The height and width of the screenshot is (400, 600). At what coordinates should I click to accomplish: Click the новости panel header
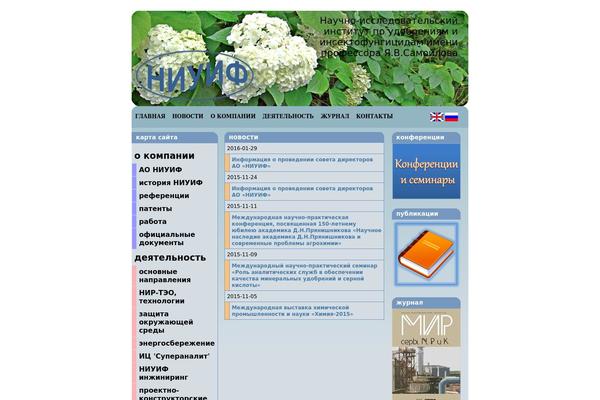(x=304, y=137)
